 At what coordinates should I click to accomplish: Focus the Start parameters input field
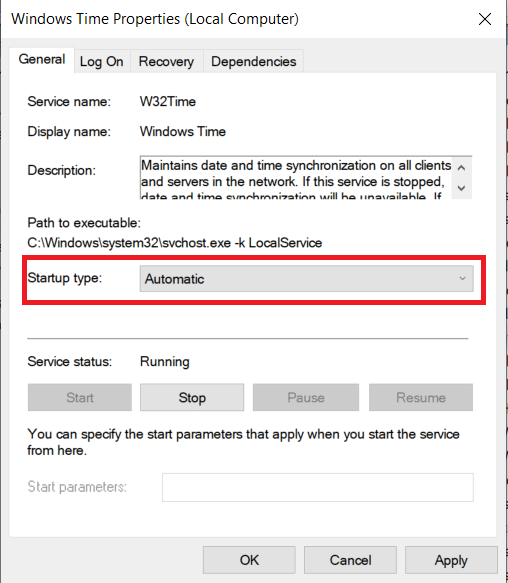pos(318,487)
